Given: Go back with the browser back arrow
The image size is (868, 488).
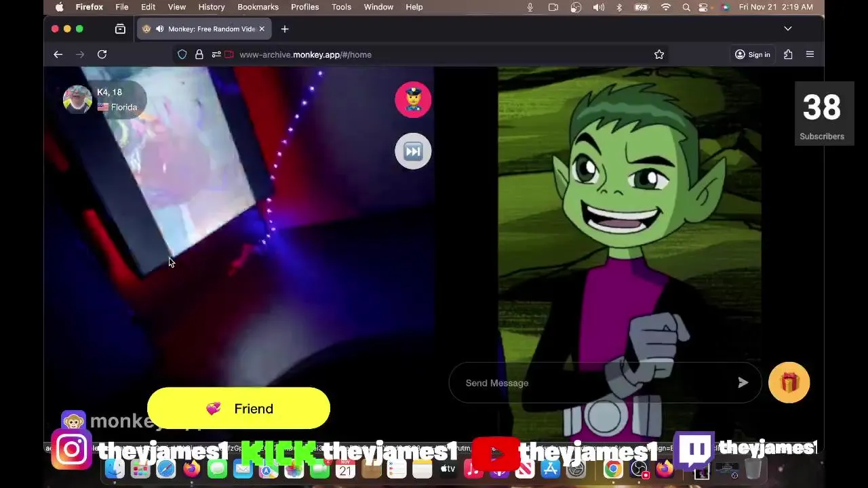Looking at the screenshot, I should click(x=58, y=54).
